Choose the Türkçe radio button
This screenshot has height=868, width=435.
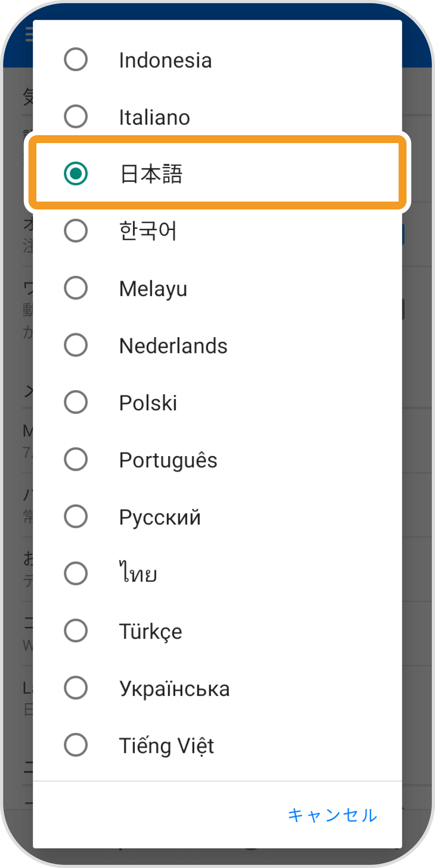[76, 630]
